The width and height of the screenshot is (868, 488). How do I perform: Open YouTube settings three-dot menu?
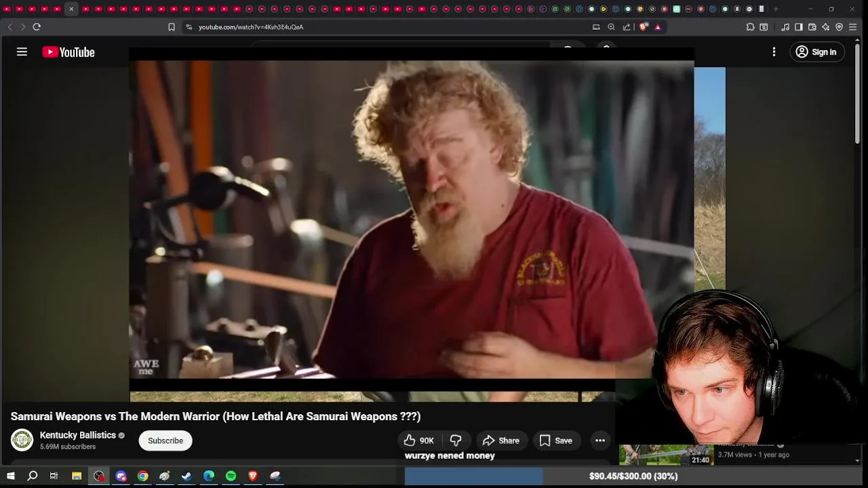tap(774, 52)
